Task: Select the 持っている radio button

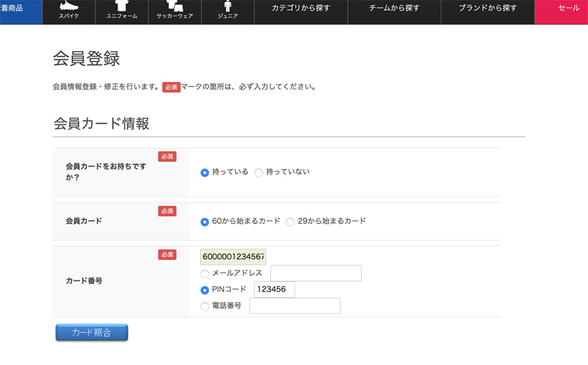Action: pyautogui.click(x=205, y=173)
